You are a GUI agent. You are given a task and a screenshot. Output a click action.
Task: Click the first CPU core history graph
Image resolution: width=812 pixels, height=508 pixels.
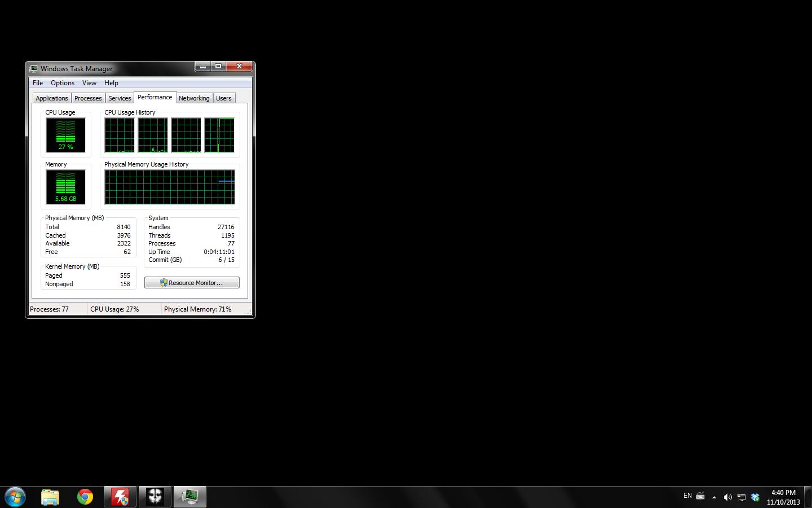(120, 135)
